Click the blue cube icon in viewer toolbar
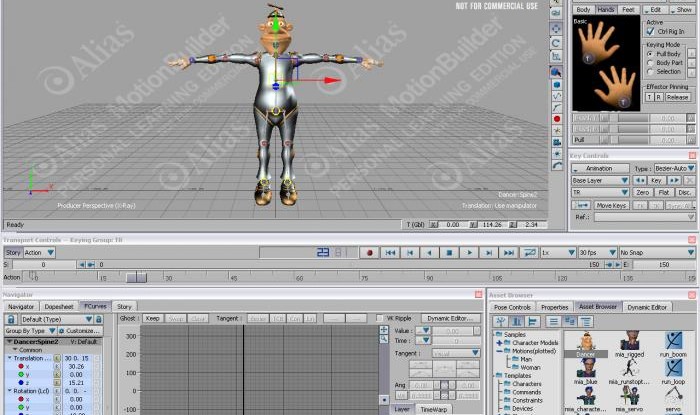Screen dimensions: 700x415 click(557, 84)
